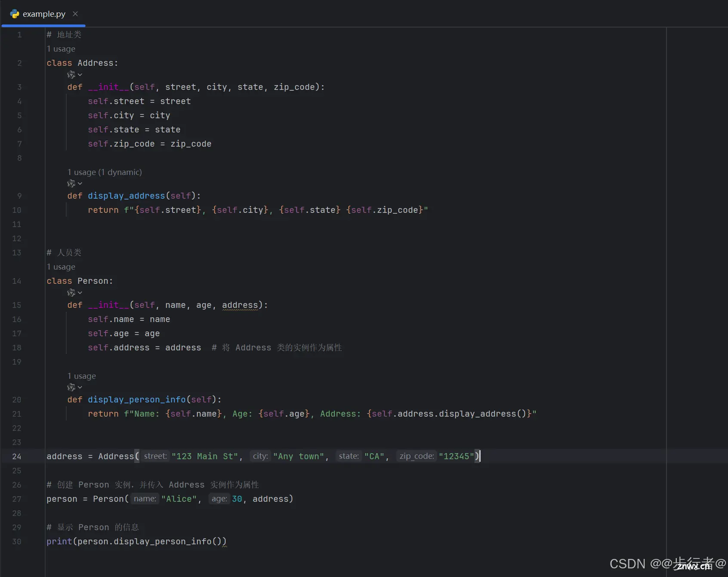Click the number 30 argument in Person call
728x577 pixels.
point(237,499)
